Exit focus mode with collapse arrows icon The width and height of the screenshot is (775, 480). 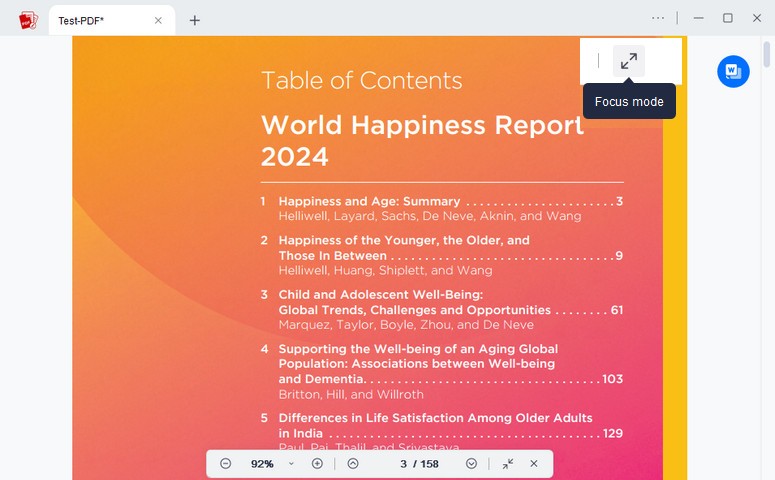click(x=508, y=464)
